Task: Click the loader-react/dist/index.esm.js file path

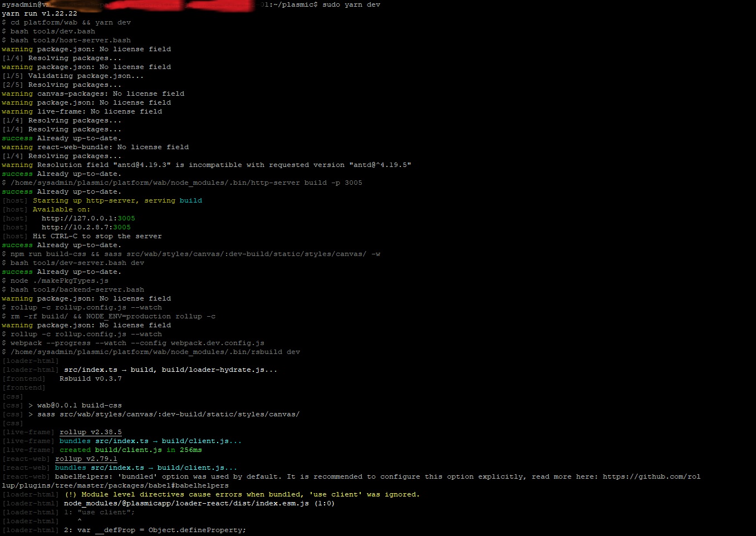Action: coord(186,503)
